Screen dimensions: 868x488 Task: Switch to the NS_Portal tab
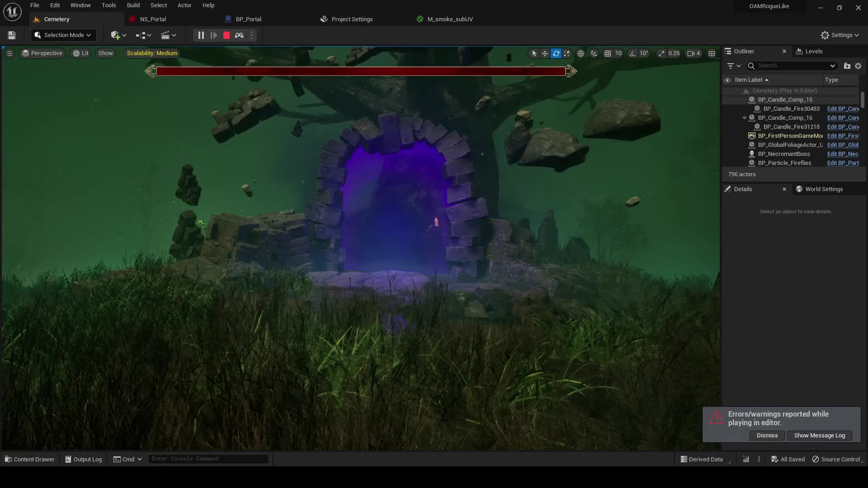click(x=153, y=19)
